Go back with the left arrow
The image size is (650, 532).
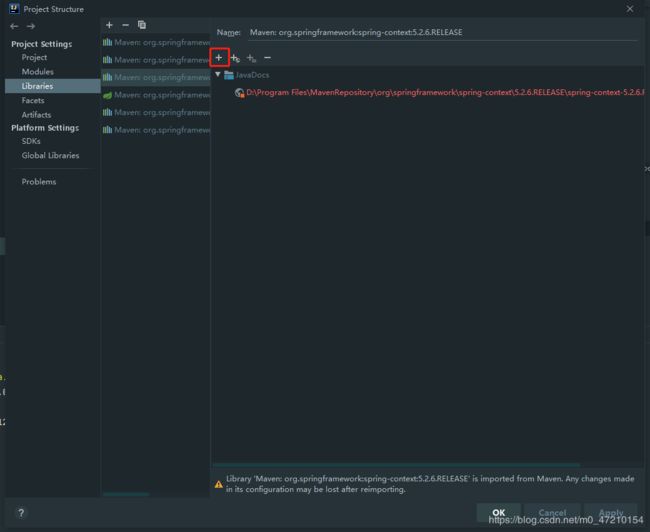tap(15, 27)
